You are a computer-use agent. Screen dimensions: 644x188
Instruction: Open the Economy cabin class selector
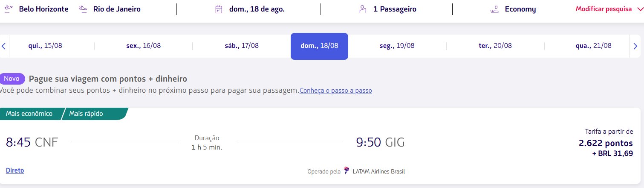pos(513,9)
